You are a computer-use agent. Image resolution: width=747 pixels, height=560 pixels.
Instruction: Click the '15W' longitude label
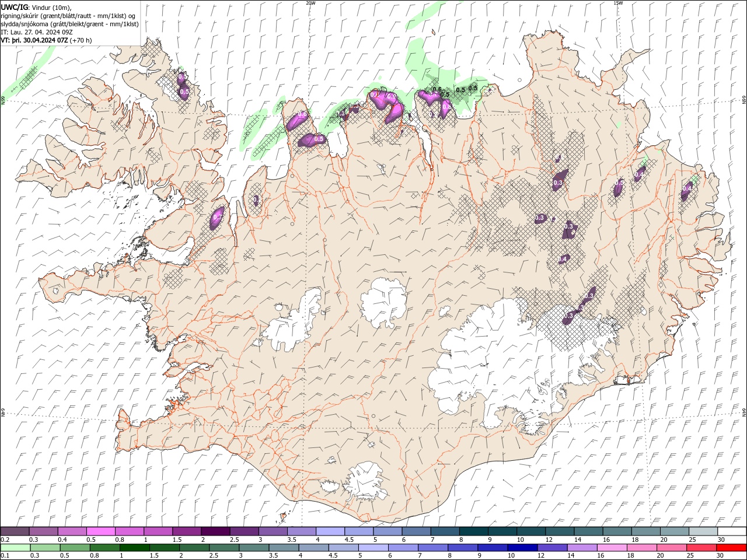click(618, 3)
